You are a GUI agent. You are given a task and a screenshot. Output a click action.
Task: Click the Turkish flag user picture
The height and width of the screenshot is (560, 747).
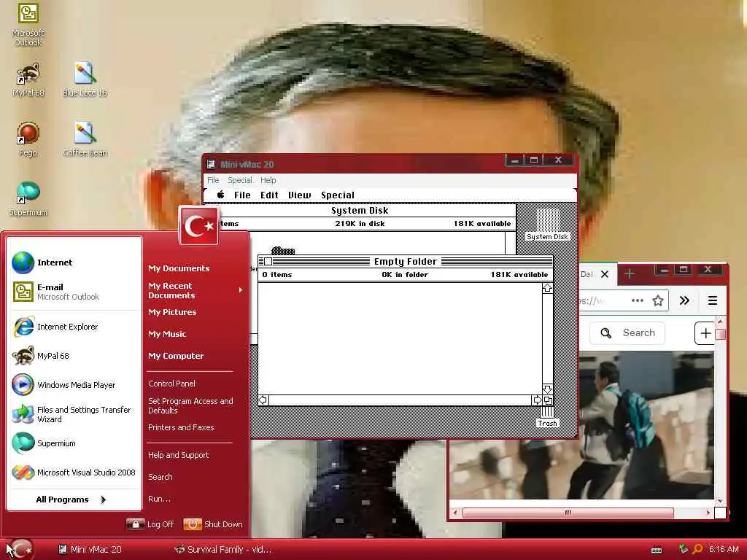click(x=198, y=226)
